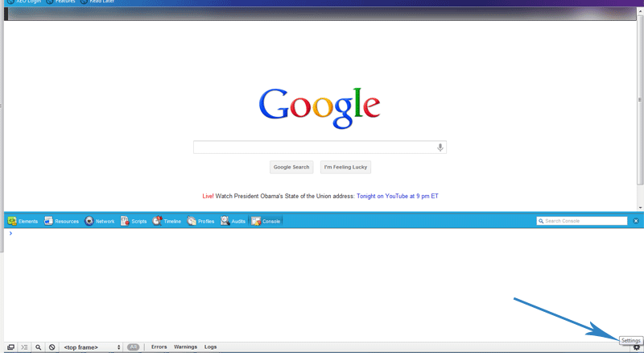Click the scrollbar down arrow of the page

click(x=640, y=208)
